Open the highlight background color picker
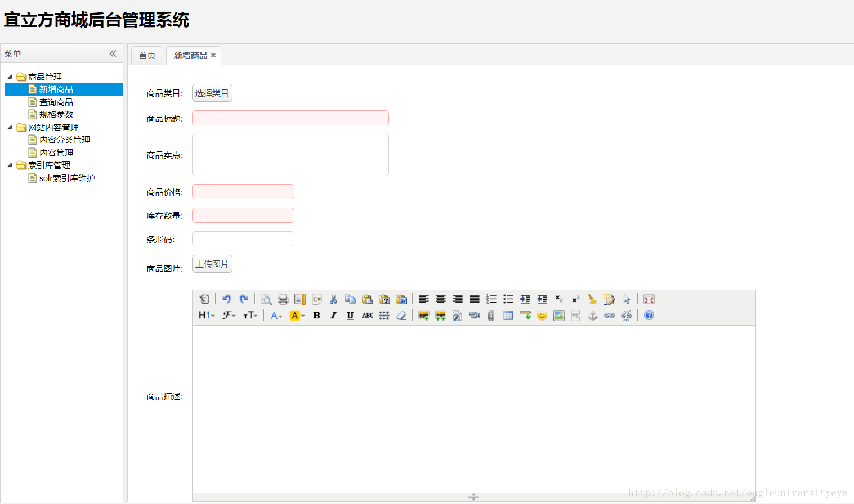 pyautogui.click(x=297, y=316)
